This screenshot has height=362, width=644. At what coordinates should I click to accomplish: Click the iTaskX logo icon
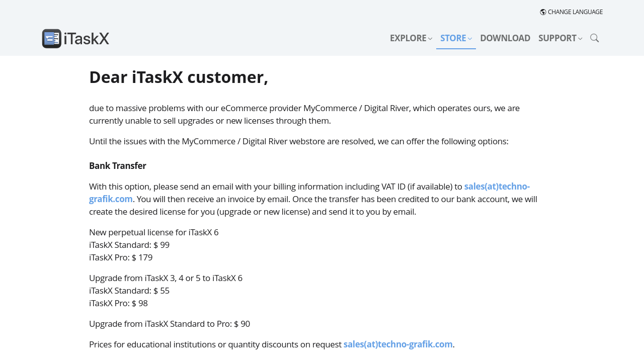point(52,39)
